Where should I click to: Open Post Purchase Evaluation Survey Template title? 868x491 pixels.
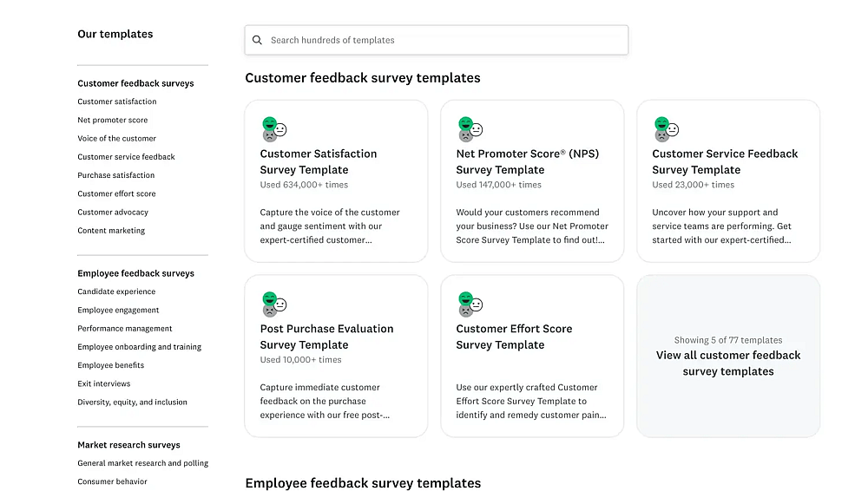(326, 337)
